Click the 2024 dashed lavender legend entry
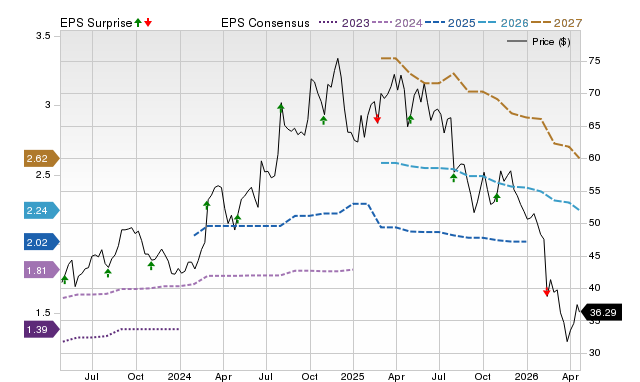The height and width of the screenshot is (382, 640). coord(397,23)
